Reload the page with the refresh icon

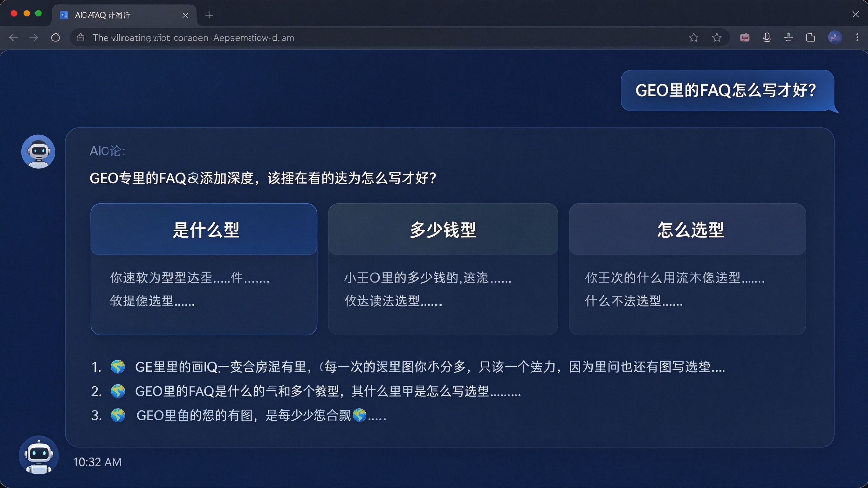click(56, 37)
